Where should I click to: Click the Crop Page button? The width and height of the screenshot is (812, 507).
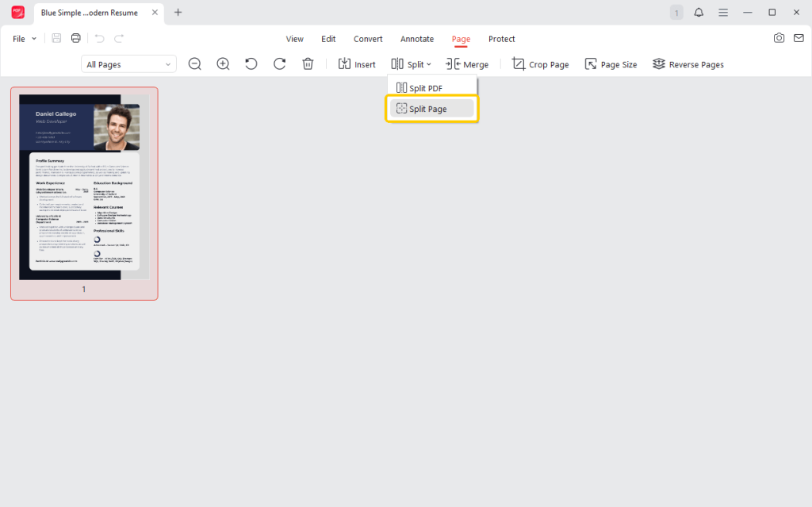[x=540, y=63]
